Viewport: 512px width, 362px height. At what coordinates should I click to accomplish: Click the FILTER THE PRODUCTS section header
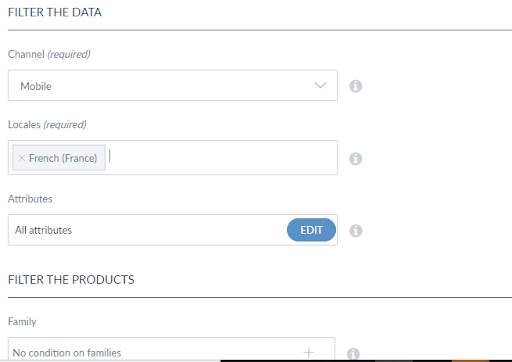(x=71, y=280)
